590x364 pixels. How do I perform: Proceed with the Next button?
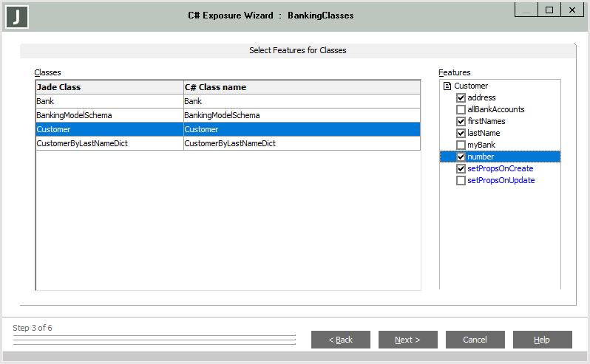(x=407, y=340)
